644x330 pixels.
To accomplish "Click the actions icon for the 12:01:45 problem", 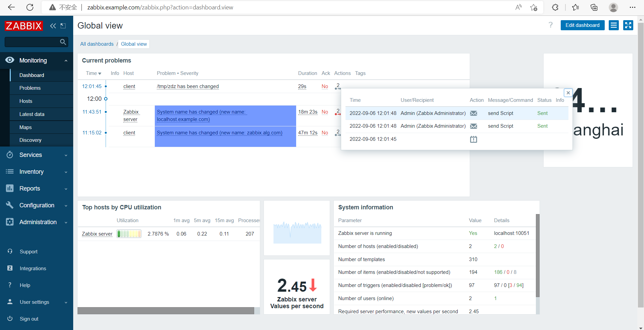I will [338, 86].
